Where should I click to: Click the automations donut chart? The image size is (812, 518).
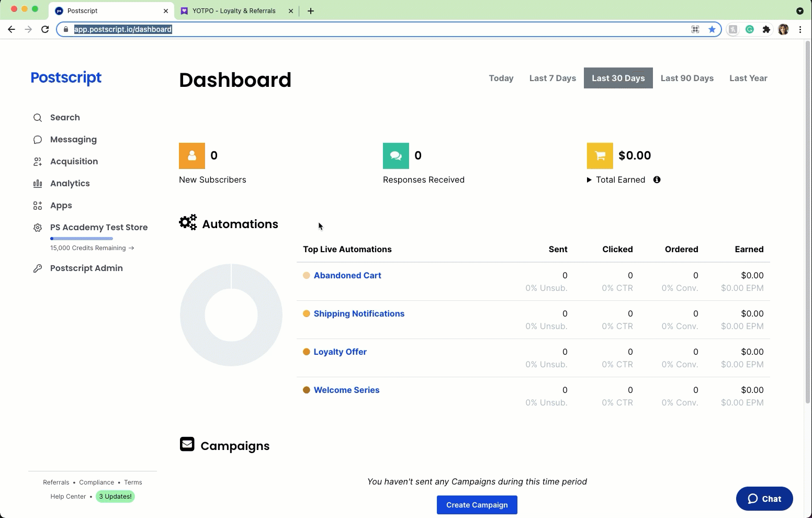[x=231, y=315]
